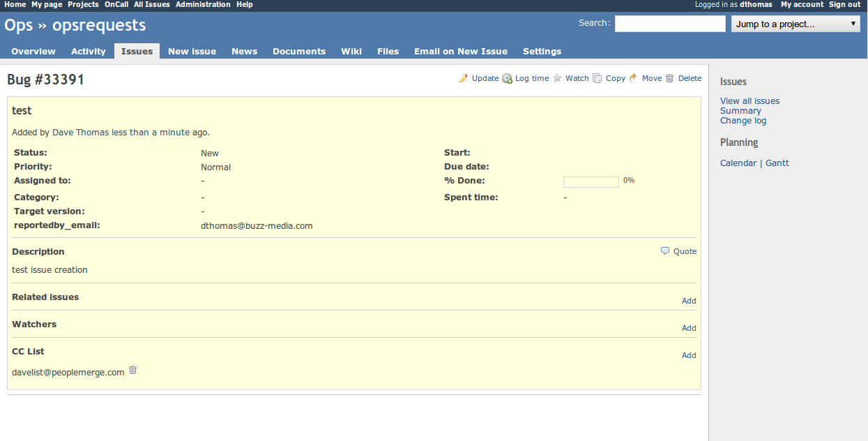
Task: Add an address to CC List
Action: (689, 355)
